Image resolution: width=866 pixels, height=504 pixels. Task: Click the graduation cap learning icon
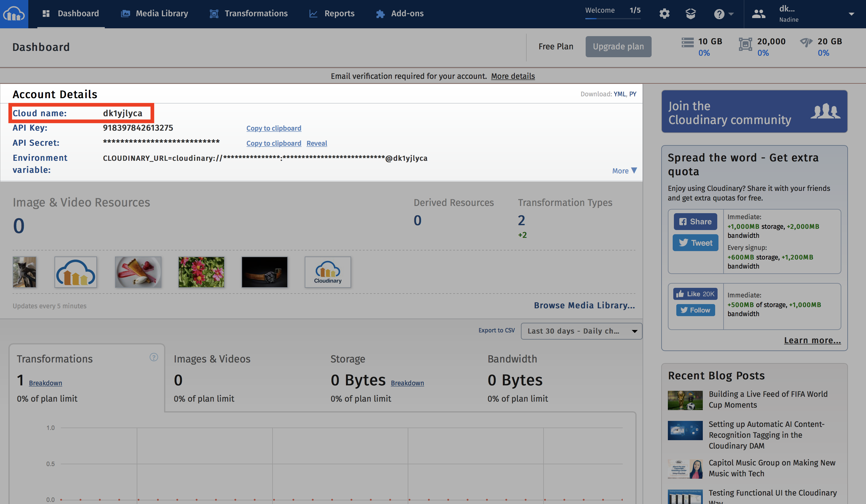point(690,14)
